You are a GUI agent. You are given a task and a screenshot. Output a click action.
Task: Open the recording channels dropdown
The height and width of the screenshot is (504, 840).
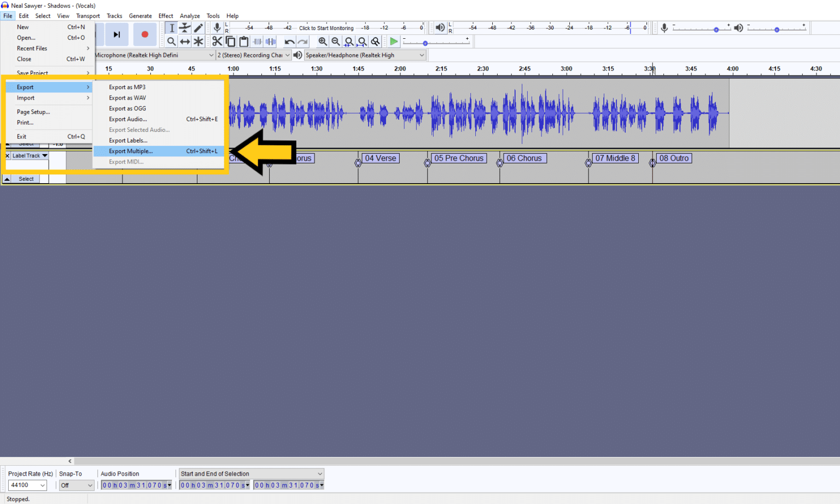click(287, 55)
